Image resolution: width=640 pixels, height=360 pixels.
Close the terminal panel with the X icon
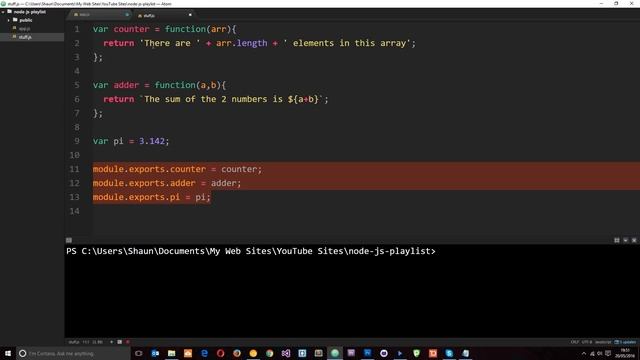coord(634,240)
